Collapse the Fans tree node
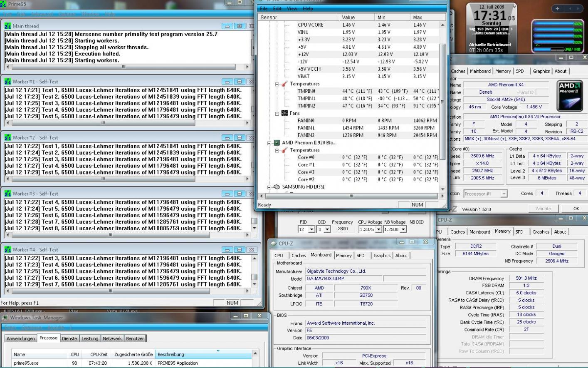The width and height of the screenshot is (588, 368). pos(277,113)
